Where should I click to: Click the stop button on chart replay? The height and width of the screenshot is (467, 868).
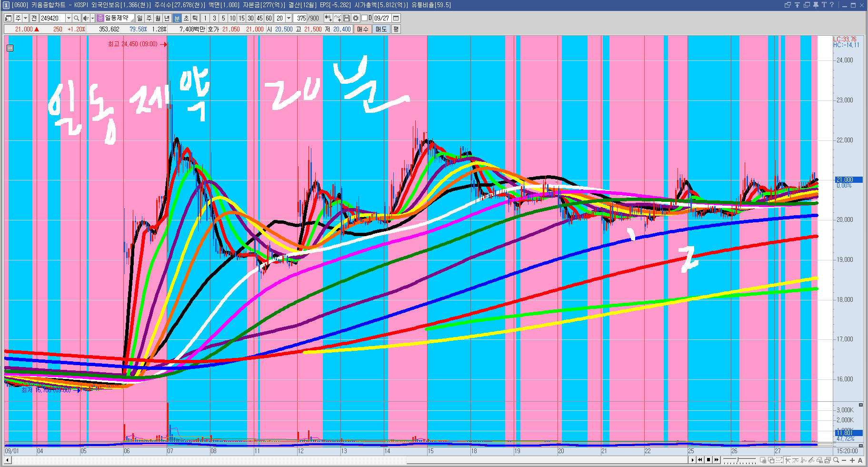[708, 460]
